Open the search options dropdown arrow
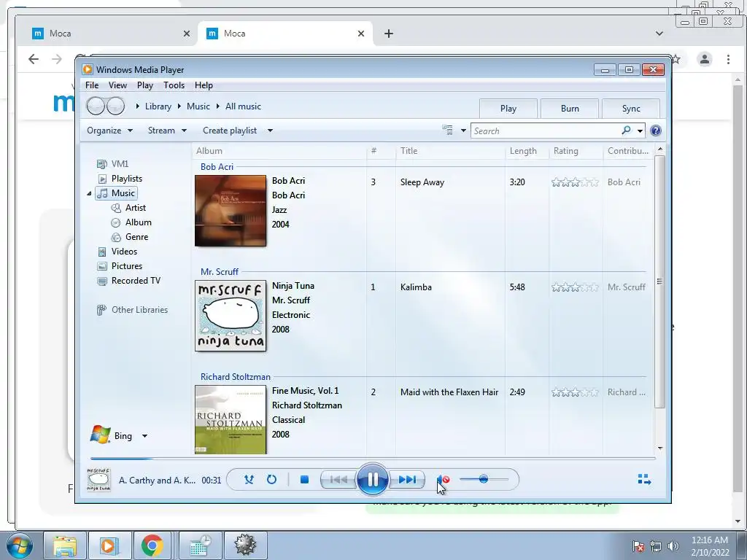 (x=640, y=131)
